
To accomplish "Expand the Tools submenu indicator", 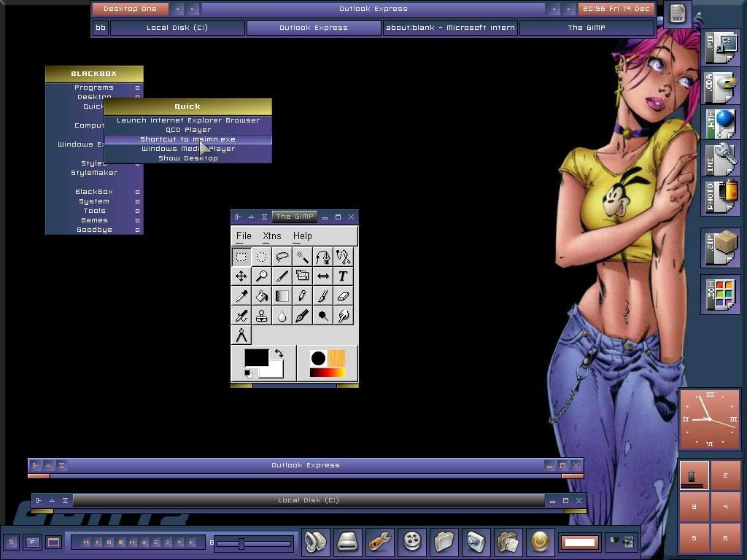I will [137, 211].
